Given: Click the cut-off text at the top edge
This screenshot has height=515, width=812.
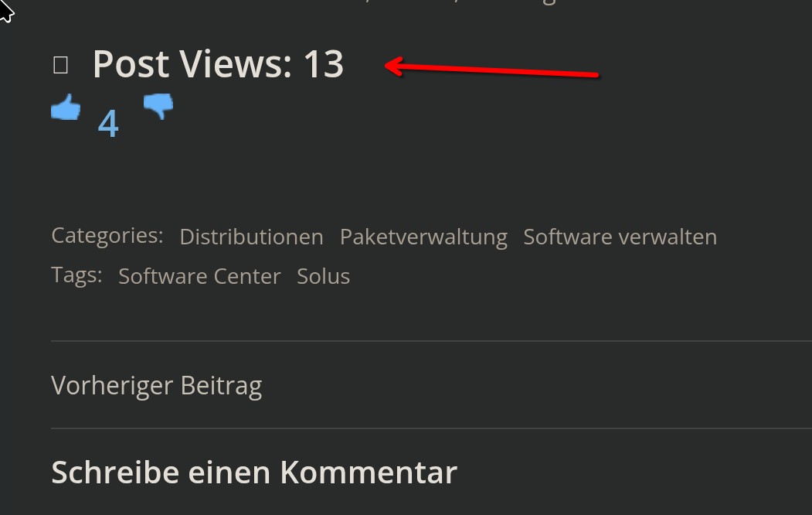Looking at the screenshot, I should pos(461,2).
